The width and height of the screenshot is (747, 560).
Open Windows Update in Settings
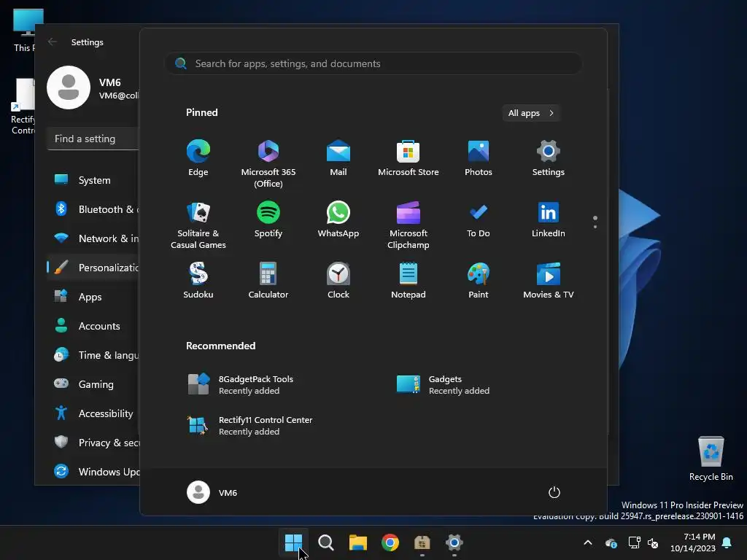coord(93,472)
